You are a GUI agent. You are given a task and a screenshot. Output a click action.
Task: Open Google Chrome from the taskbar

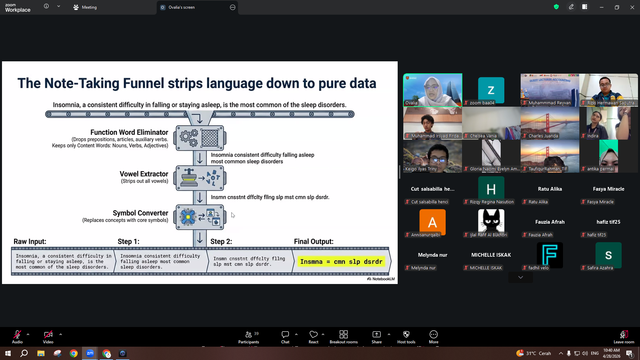[x=73, y=353]
